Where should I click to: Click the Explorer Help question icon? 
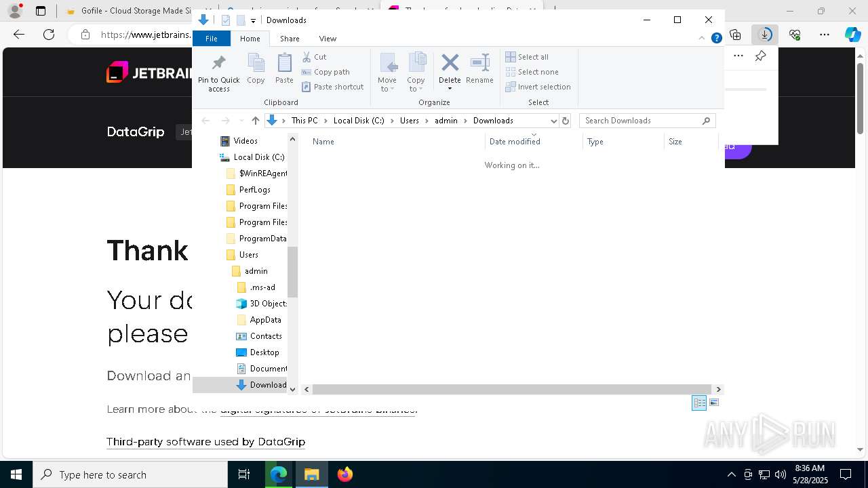click(x=716, y=38)
